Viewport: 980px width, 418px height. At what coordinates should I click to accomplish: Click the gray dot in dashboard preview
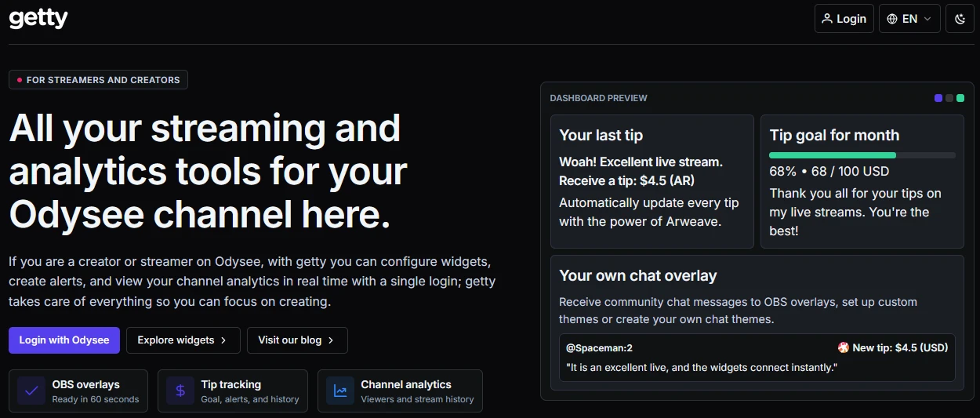point(949,98)
